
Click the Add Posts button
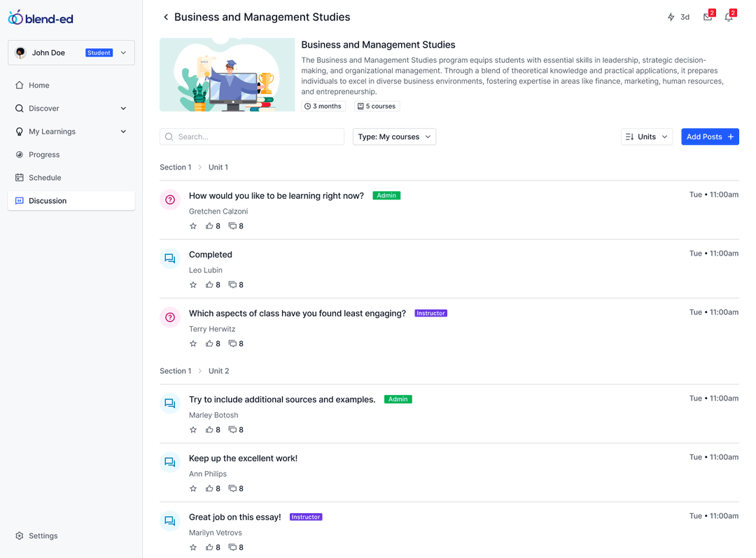[710, 137]
